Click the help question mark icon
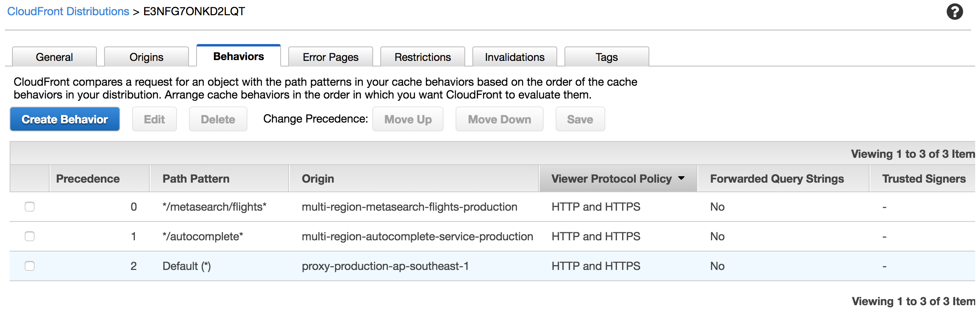Image resolution: width=980 pixels, height=314 pixels. 954,12
